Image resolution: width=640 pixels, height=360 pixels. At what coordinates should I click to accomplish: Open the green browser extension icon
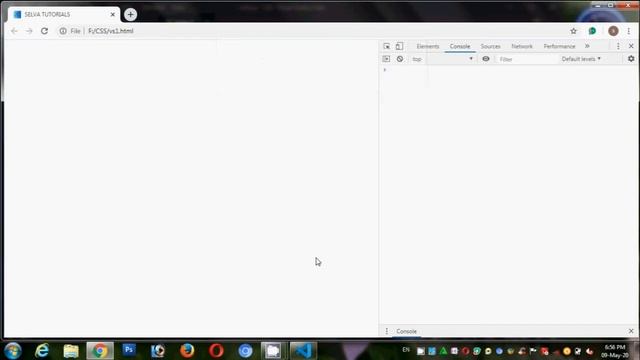point(592,31)
